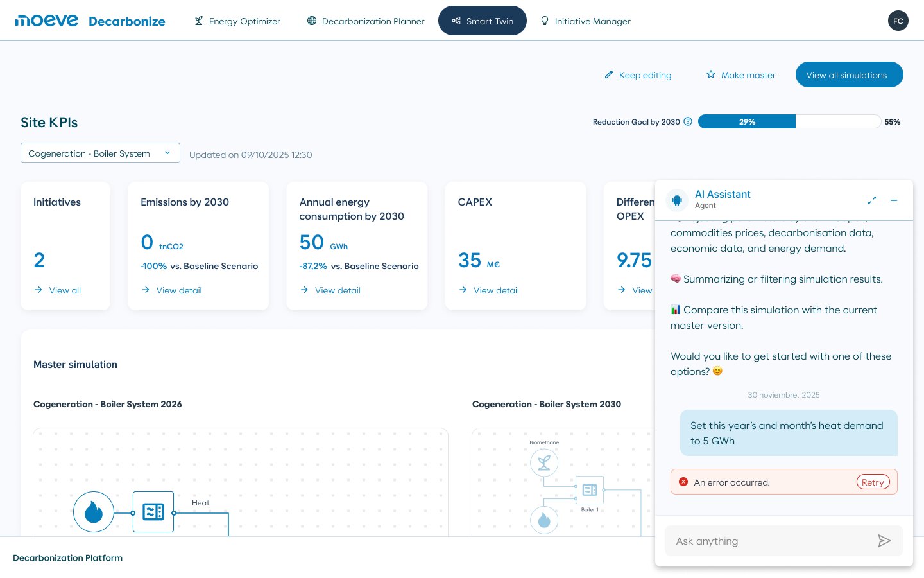This screenshot has width=924, height=578.
Task: Click the Cogeneration - Boiler System 2030 heading
Action: tap(547, 404)
